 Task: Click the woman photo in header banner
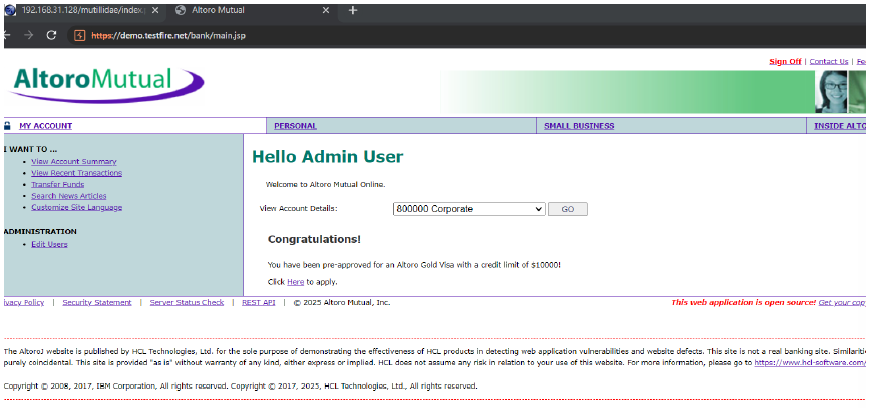pos(831,92)
